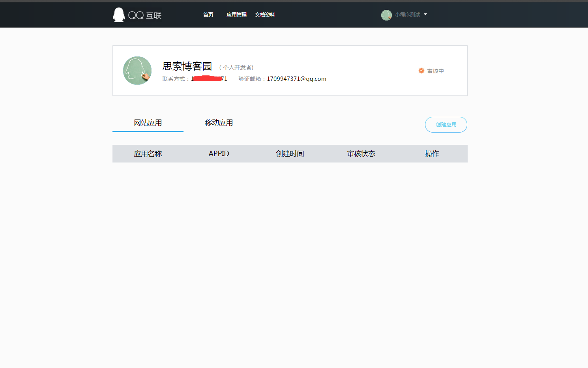
Task: Switch to the 网站应用 tab
Action: click(x=148, y=123)
